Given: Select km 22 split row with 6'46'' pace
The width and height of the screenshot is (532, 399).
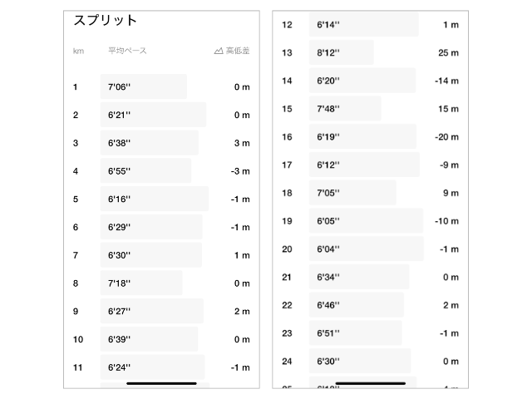Looking at the screenshot, I should pyautogui.click(x=371, y=305).
